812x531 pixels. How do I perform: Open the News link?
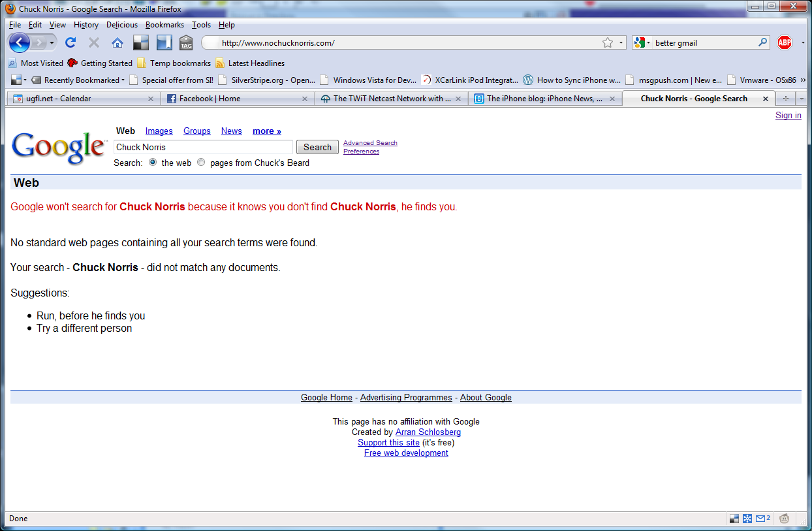coord(232,131)
